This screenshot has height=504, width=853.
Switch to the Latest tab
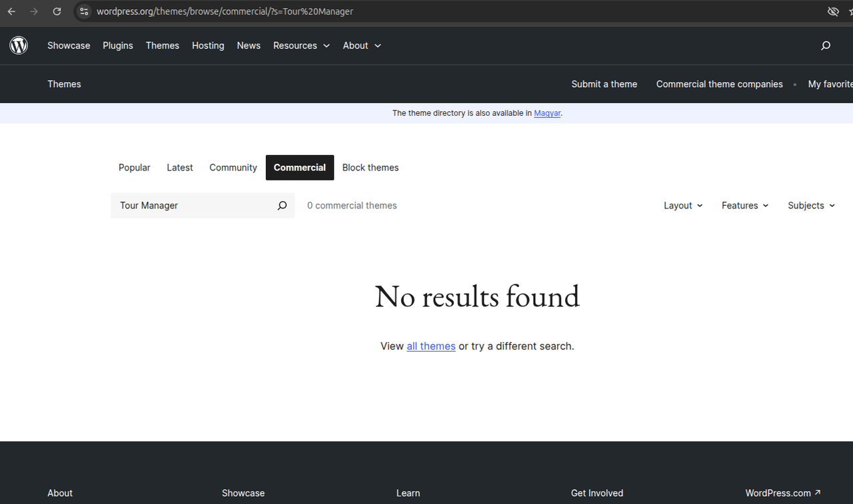[180, 168]
